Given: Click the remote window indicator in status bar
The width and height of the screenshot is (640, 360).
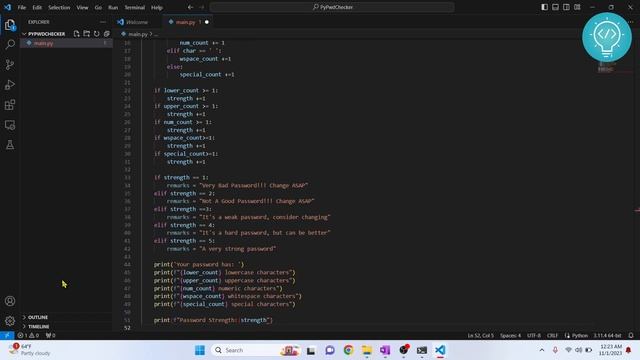Looking at the screenshot, I should 7,336.
